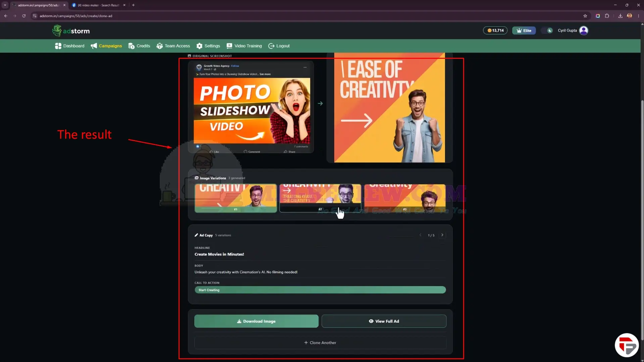The width and height of the screenshot is (644, 362).
Task: Click the original Photo Slideshow screenshot
Action: [251, 107]
